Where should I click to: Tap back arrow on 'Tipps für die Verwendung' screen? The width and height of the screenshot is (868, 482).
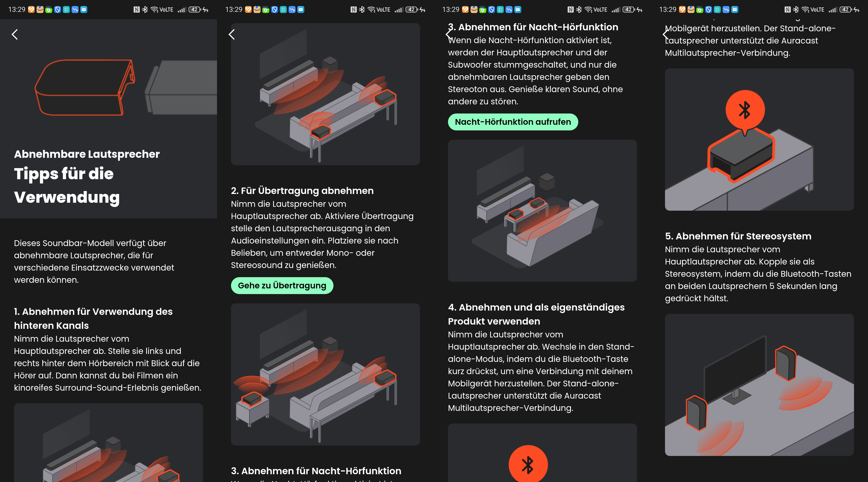click(x=15, y=34)
